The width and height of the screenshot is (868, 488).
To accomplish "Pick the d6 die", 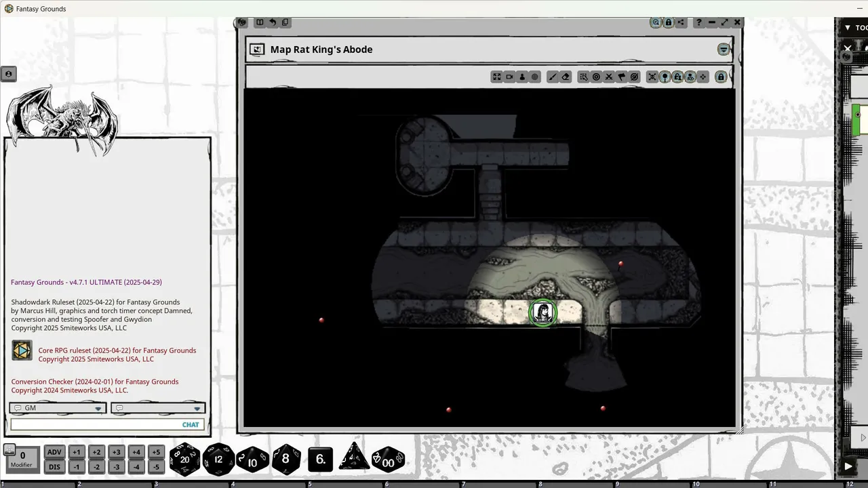I will pyautogui.click(x=320, y=460).
